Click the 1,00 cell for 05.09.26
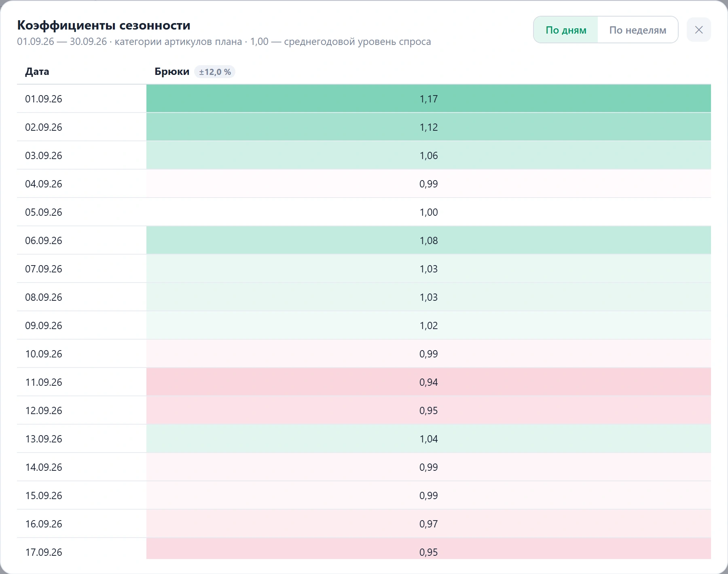 [x=428, y=212]
